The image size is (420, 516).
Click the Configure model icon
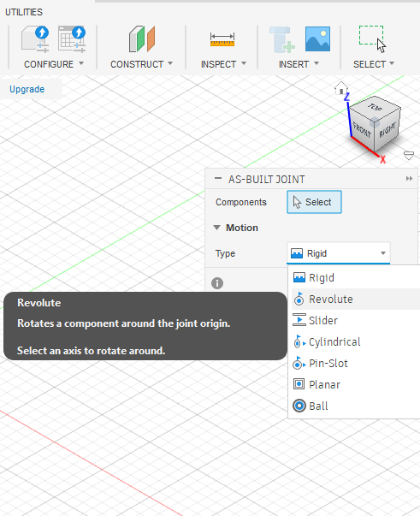[35, 39]
